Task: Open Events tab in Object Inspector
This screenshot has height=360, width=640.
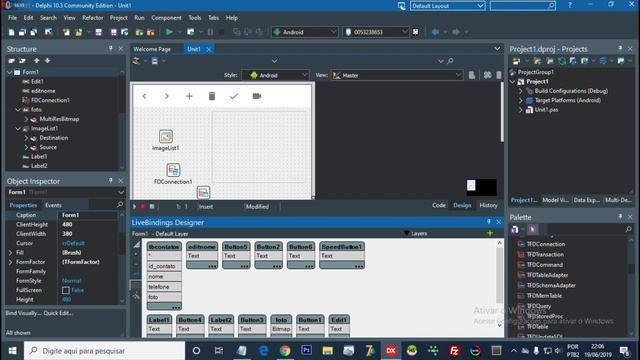Action: pyautogui.click(x=53, y=205)
